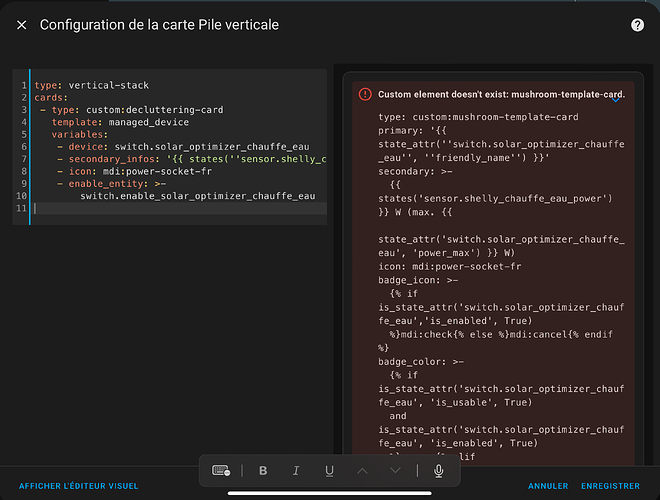660x500 pixels.
Task: Toggle italic formatting
Action: (x=296, y=471)
